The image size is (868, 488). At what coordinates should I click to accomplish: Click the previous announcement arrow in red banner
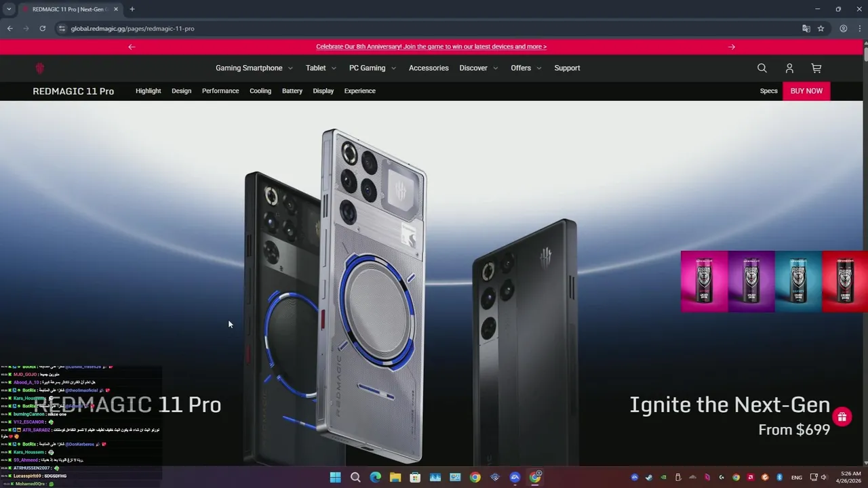click(x=132, y=47)
